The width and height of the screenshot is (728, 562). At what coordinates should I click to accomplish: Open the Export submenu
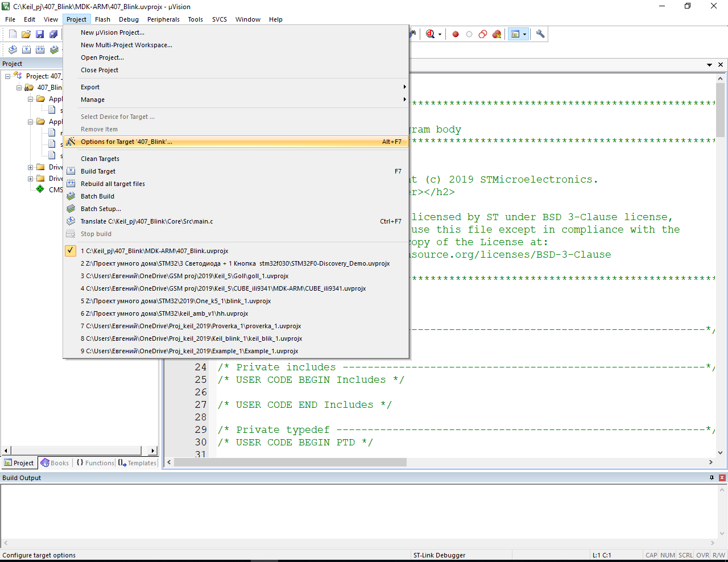click(x=236, y=87)
